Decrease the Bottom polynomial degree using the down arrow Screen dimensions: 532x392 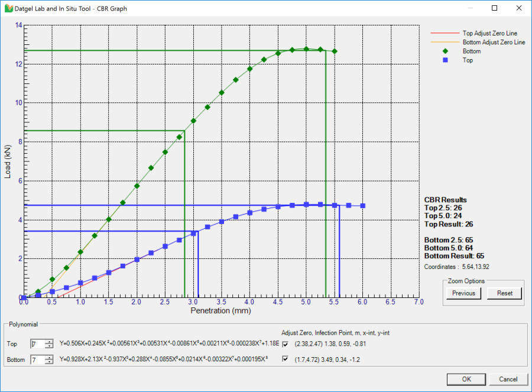coord(50,362)
